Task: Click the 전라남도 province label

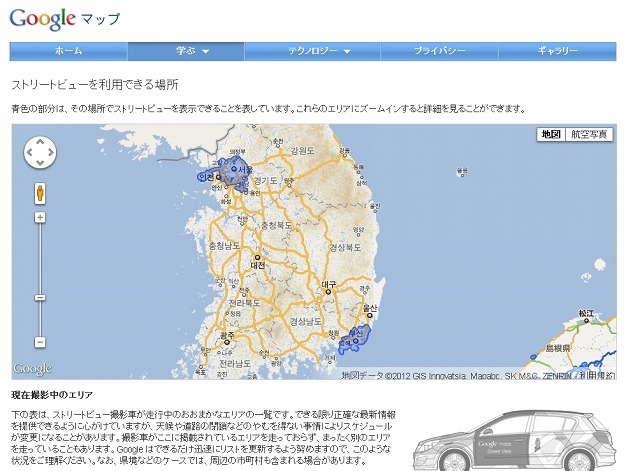Action: click(x=235, y=363)
